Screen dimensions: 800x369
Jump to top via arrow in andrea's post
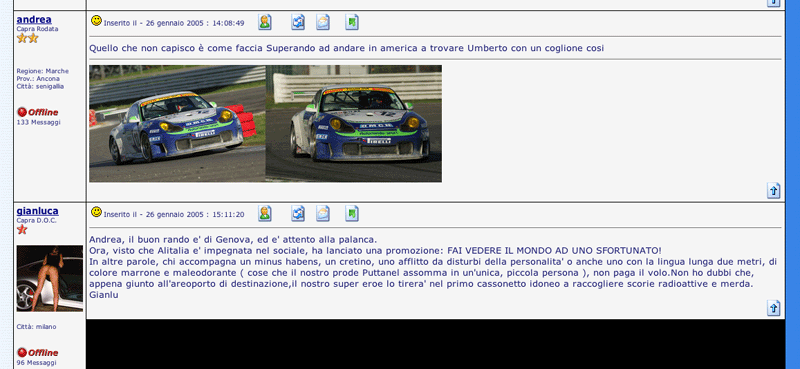tap(773, 190)
